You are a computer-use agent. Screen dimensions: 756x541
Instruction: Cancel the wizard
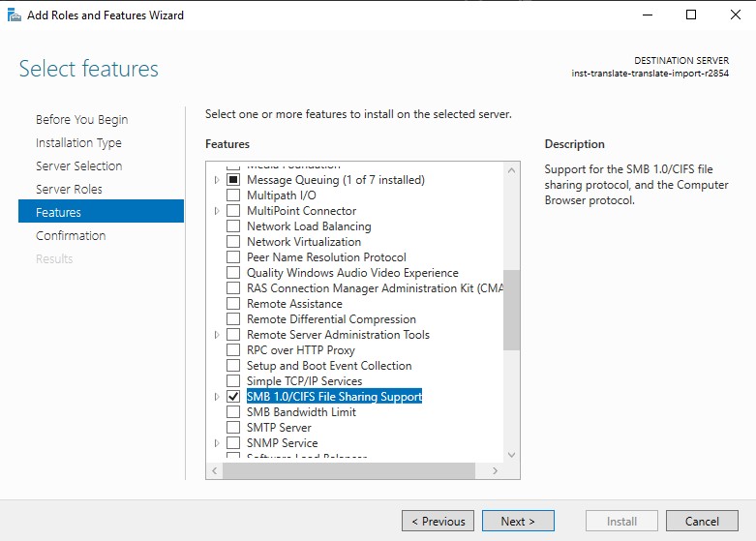702,521
